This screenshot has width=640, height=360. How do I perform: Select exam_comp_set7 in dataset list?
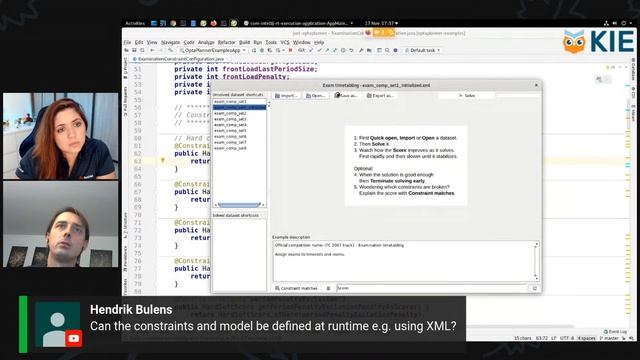click(230, 142)
